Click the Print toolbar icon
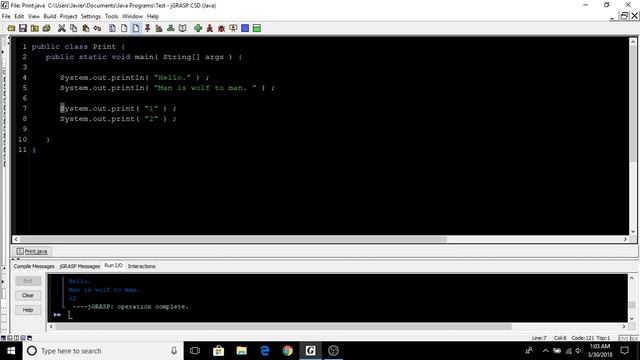The height and width of the screenshot is (360, 640). tap(47, 28)
